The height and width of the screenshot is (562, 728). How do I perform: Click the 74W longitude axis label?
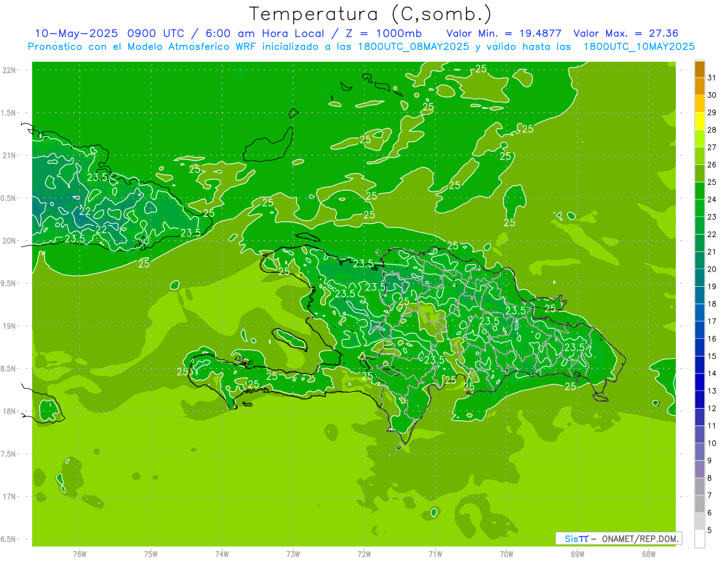[x=222, y=554]
